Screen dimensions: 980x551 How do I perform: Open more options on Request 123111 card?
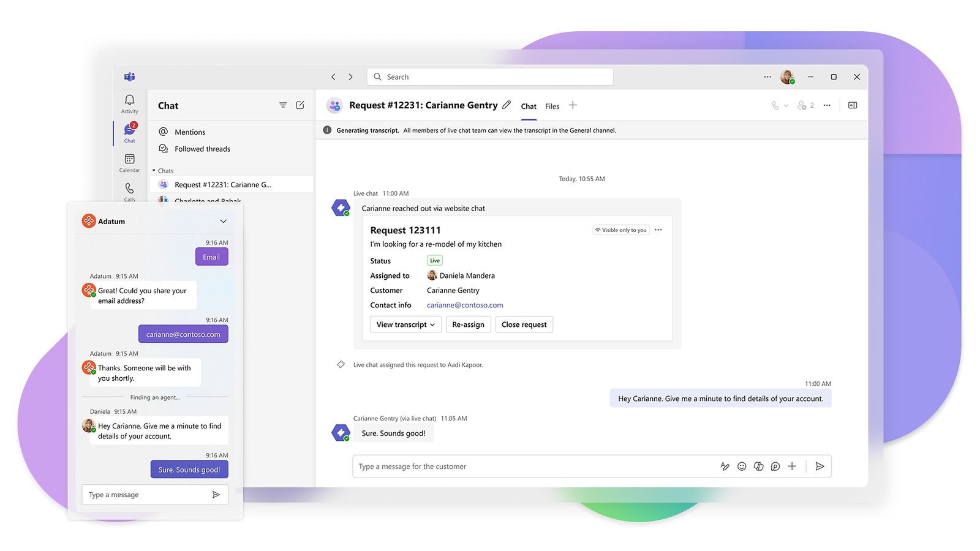coord(658,230)
